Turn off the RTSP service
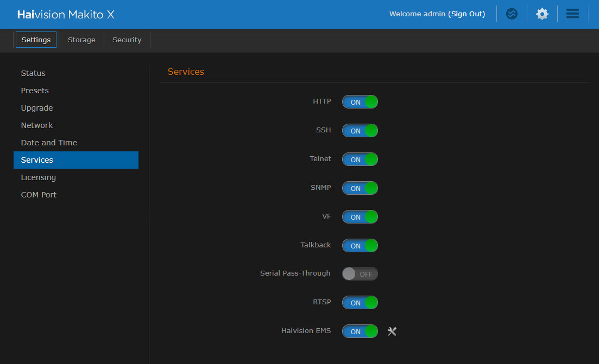This screenshot has height=364, width=599. coord(360,302)
